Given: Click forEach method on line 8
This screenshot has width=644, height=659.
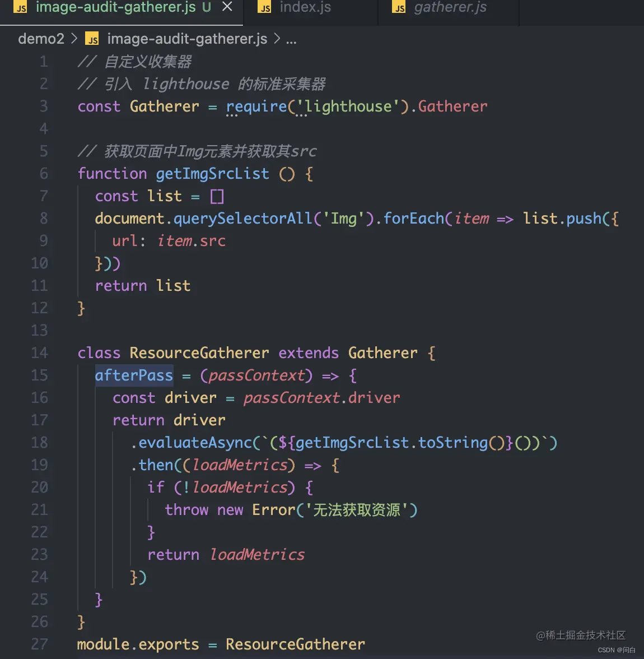Looking at the screenshot, I should click(x=414, y=219).
